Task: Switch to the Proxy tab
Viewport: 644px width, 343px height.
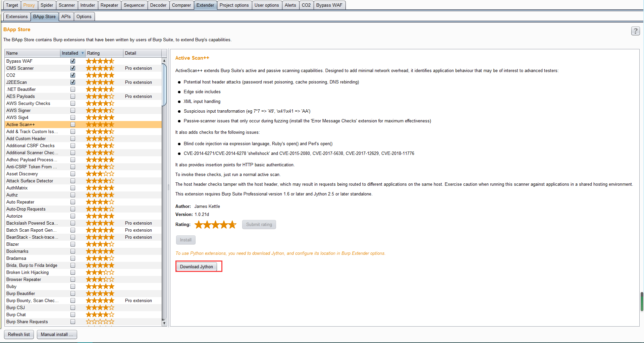Action: point(29,5)
